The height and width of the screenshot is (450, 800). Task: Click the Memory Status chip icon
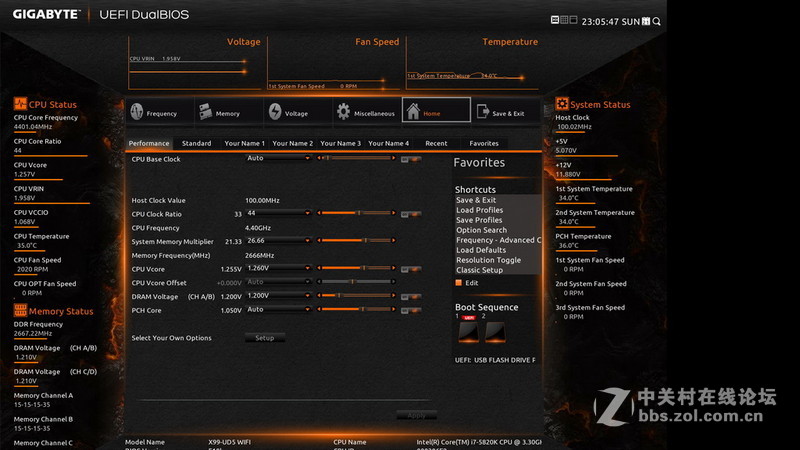coord(20,310)
